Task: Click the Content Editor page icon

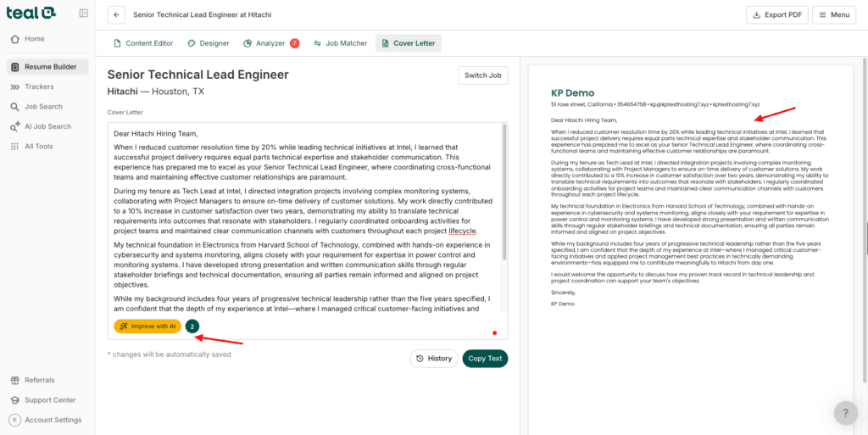Action: [117, 43]
